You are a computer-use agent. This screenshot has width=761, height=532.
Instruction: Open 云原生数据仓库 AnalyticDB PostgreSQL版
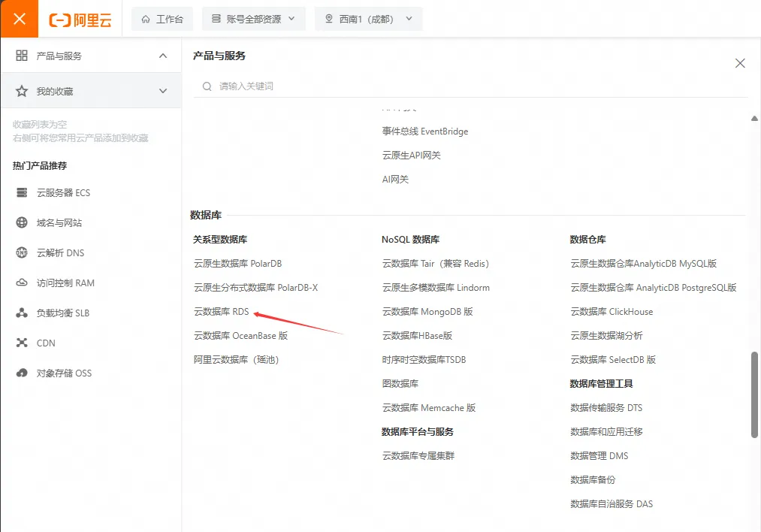pyautogui.click(x=654, y=287)
